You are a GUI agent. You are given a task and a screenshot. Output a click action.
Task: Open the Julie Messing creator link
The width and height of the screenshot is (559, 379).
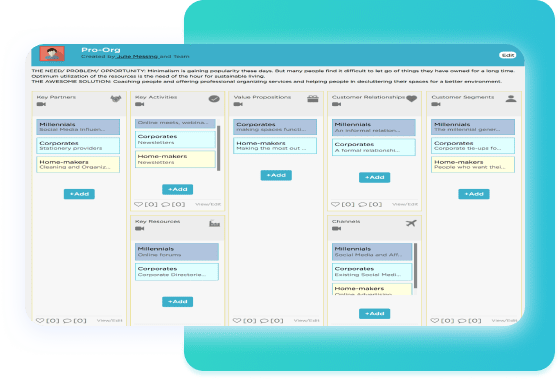click(x=137, y=56)
